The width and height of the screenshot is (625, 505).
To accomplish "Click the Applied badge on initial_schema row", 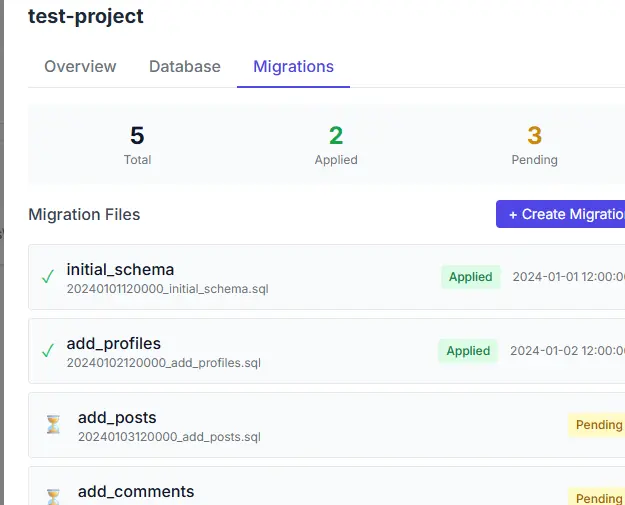I will click(470, 277).
